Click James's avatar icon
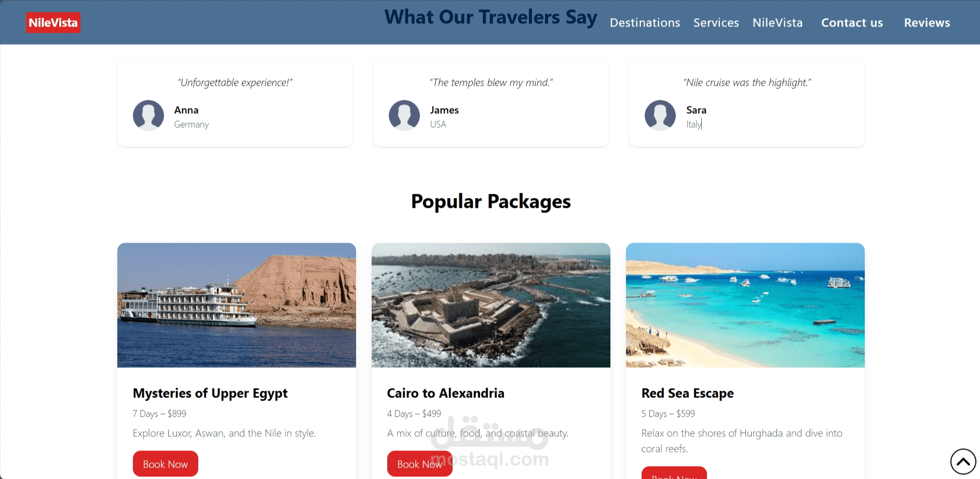The height and width of the screenshot is (479, 980). tap(404, 115)
